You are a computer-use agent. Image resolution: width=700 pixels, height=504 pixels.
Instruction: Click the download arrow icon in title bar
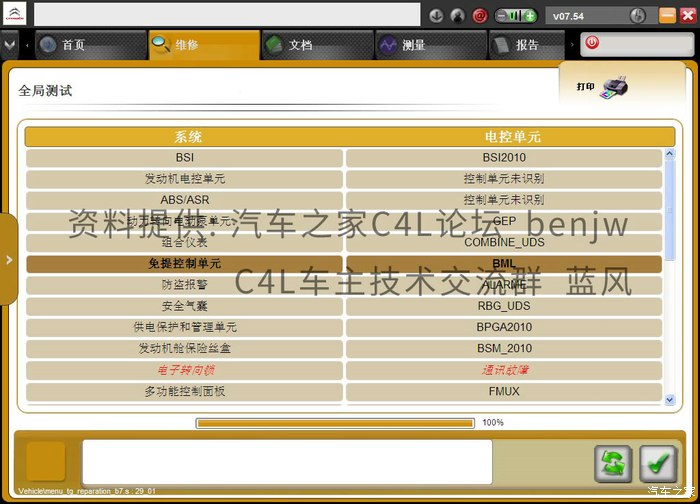(x=436, y=16)
